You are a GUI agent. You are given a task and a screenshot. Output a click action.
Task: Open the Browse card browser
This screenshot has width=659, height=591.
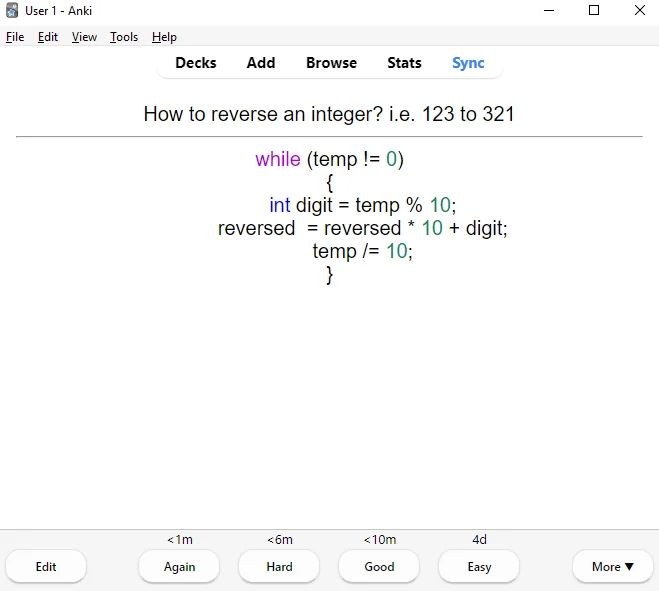(x=332, y=63)
